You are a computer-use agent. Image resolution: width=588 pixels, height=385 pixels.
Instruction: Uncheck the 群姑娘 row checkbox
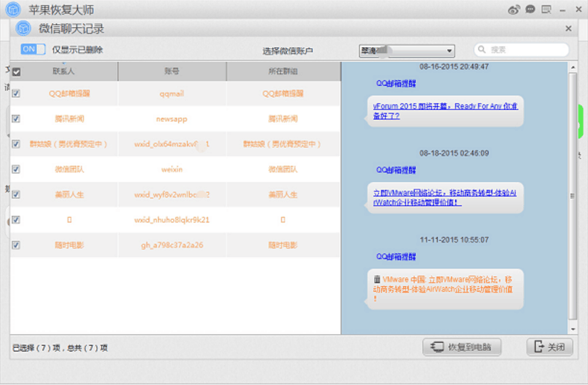tap(16, 144)
